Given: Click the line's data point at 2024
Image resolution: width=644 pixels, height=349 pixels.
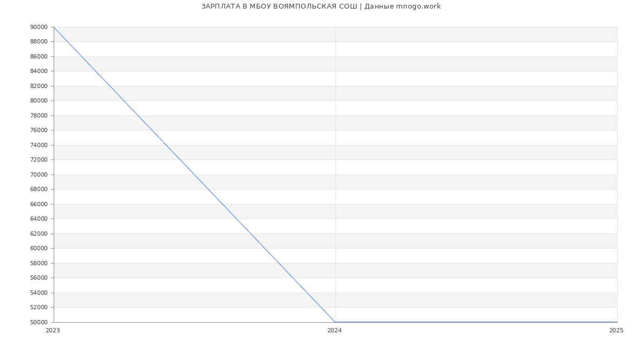Looking at the screenshot, I should tap(335, 322).
